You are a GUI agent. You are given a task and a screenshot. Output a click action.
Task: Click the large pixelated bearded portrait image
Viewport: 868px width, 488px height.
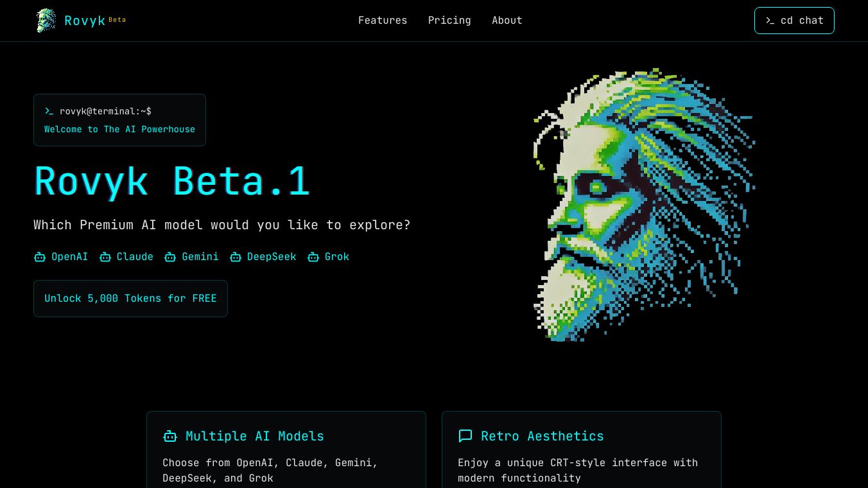tap(642, 205)
